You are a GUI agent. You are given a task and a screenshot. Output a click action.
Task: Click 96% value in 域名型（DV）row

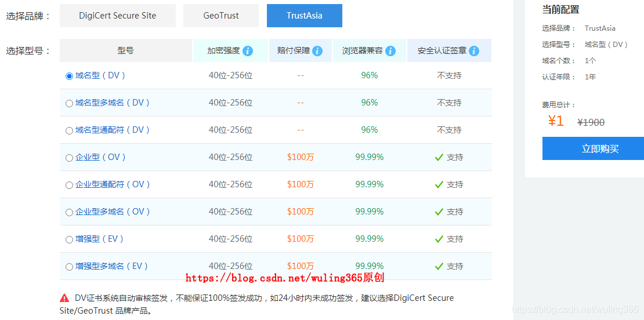tap(370, 75)
